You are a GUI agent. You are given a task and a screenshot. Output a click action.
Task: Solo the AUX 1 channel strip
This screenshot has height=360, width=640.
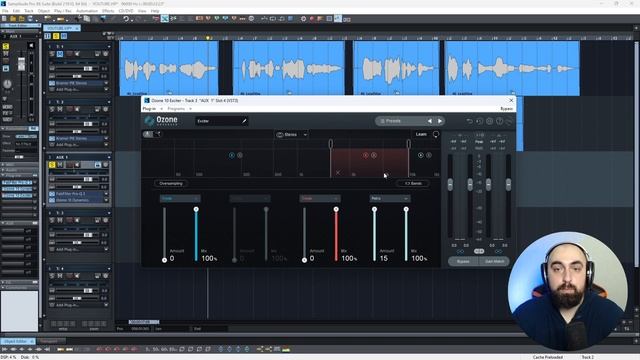click(6, 46)
